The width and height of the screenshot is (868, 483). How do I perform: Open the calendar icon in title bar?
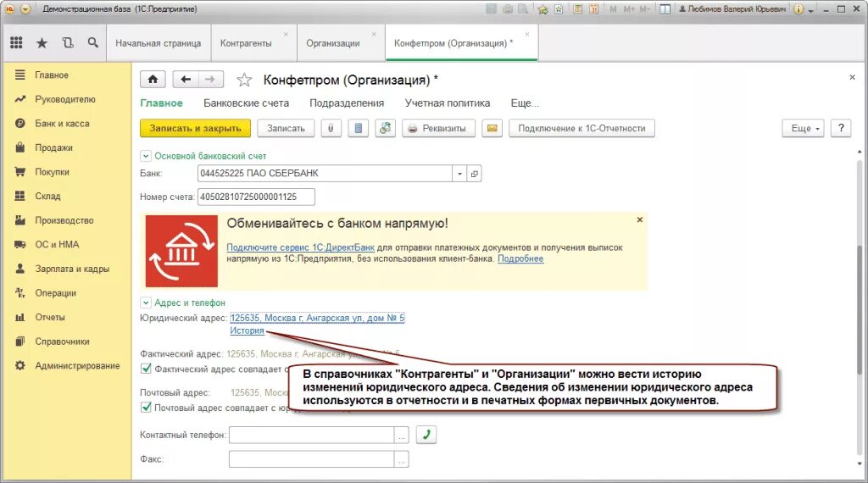[593, 8]
